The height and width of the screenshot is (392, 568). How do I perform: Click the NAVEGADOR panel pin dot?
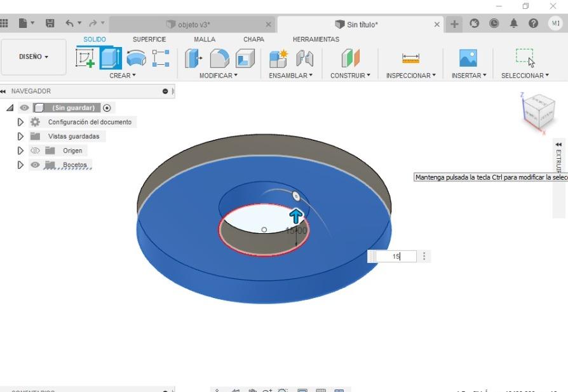(x=165, y=91)
